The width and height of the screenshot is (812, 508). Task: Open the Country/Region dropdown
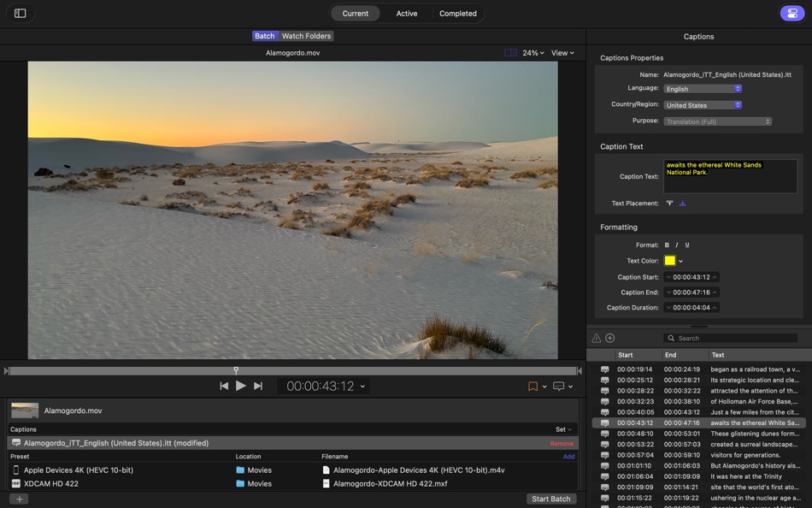point(703,105)
